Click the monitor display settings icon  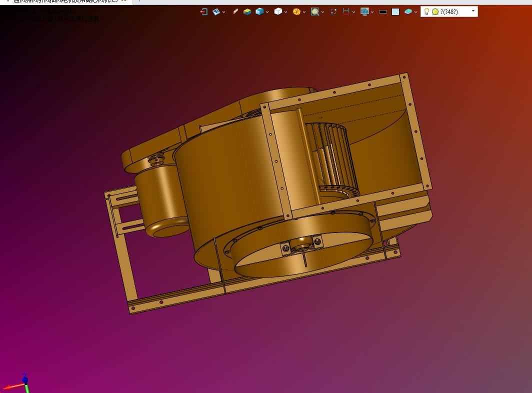[364, 12]
